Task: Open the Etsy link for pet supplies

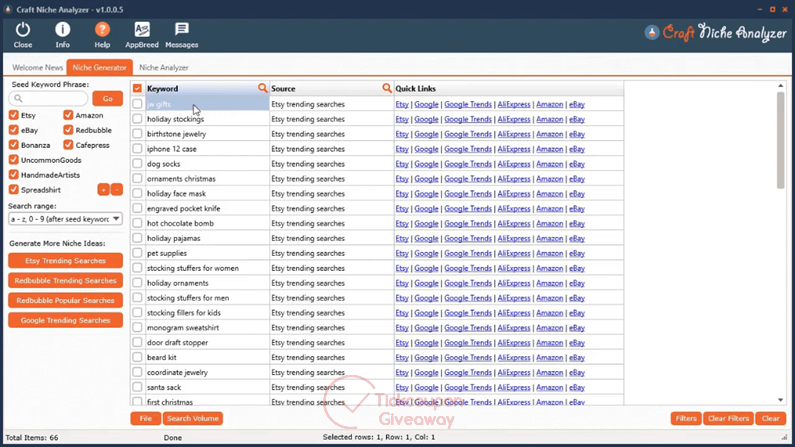Action: [402, 253]
